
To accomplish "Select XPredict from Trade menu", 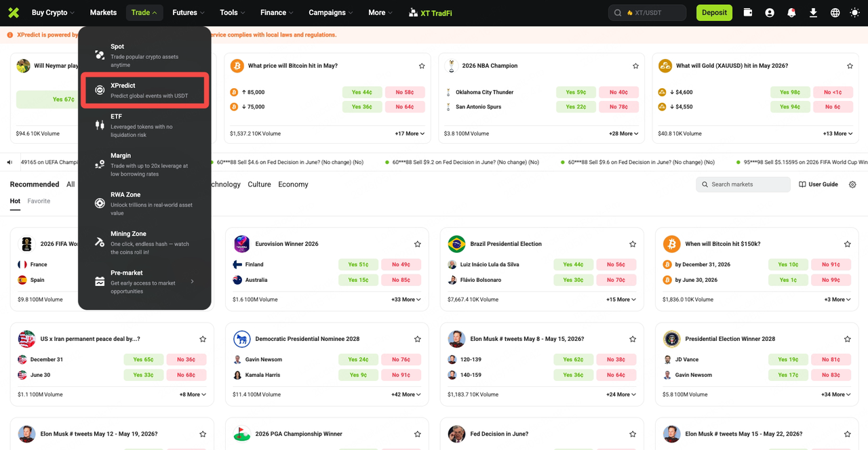I will pyautogui.click(x=144, y=91).
